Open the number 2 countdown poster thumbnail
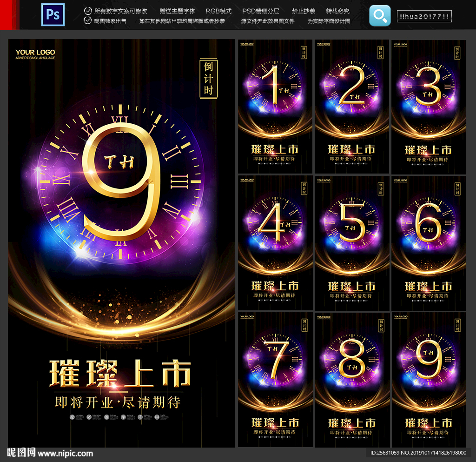Image resolution: width=476 pixels, height=462 pixels. coord(352,107)
